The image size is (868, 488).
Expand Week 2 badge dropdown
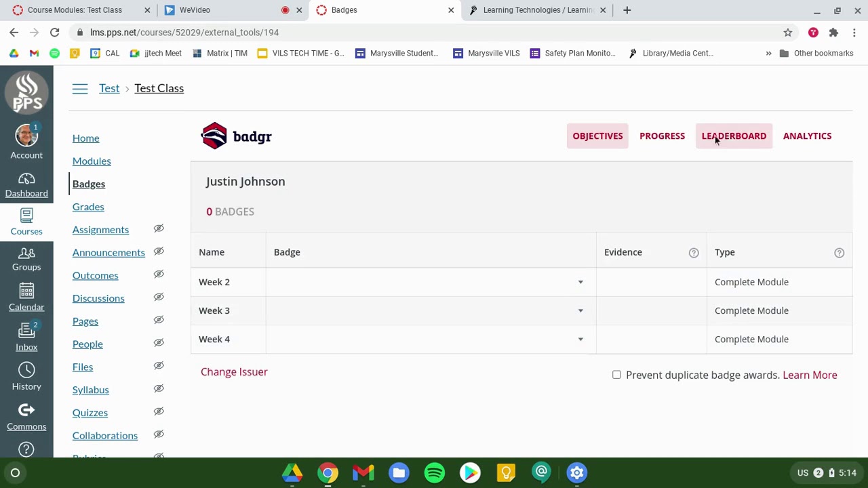click(x=580, y=282)
